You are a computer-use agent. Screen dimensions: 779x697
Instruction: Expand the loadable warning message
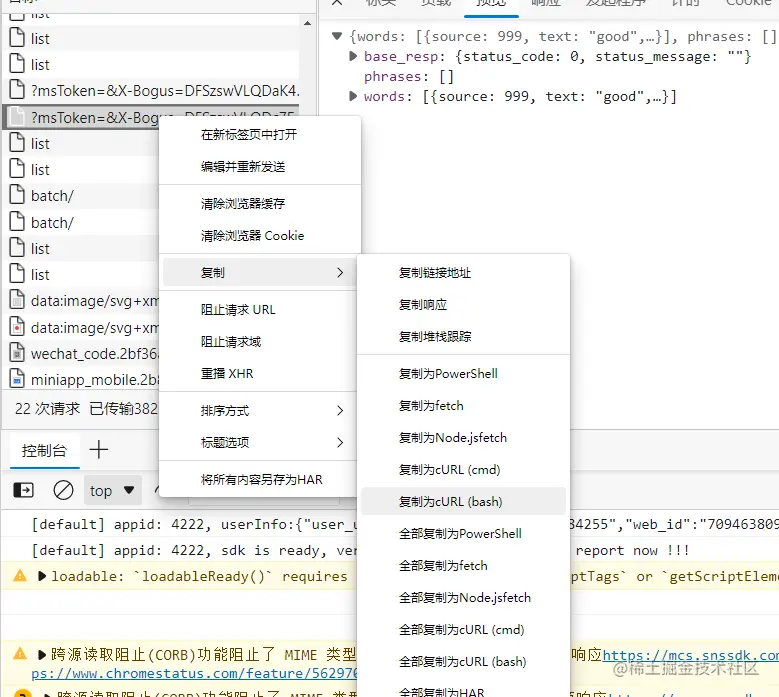42,576
